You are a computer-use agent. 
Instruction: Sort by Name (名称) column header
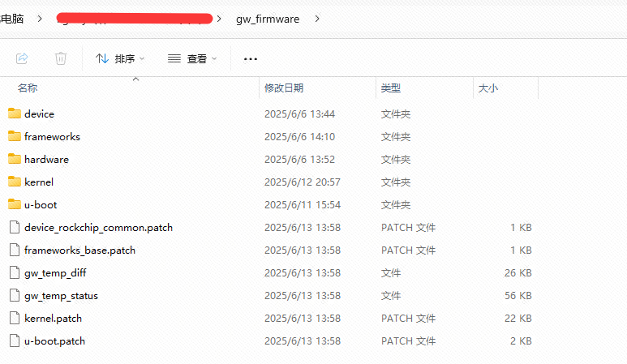[x=28, y=88]
